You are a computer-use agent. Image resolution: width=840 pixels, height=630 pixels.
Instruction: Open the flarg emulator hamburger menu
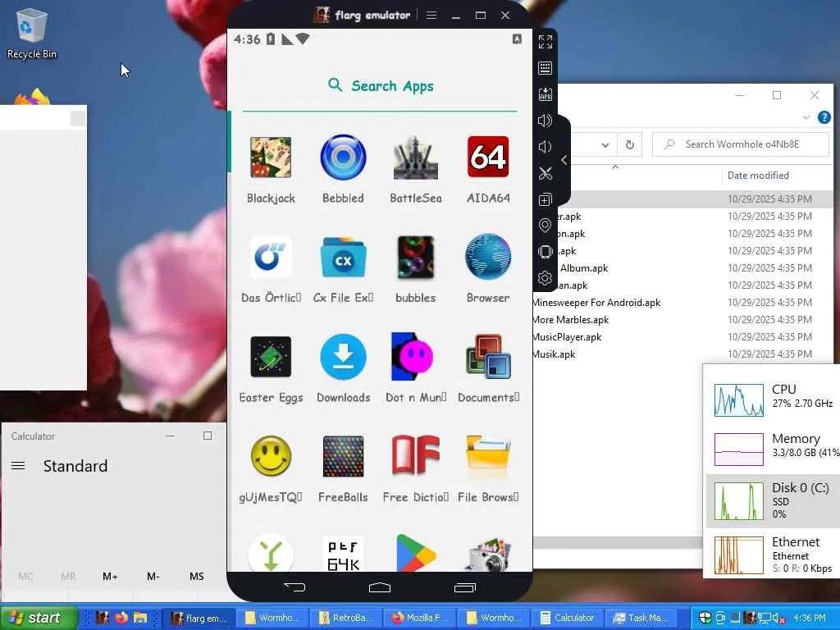(431, 15)
